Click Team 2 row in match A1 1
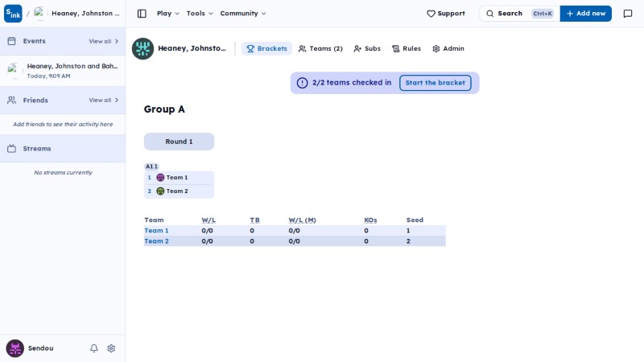This screenshot has height=362, width=644. [179, 191]
